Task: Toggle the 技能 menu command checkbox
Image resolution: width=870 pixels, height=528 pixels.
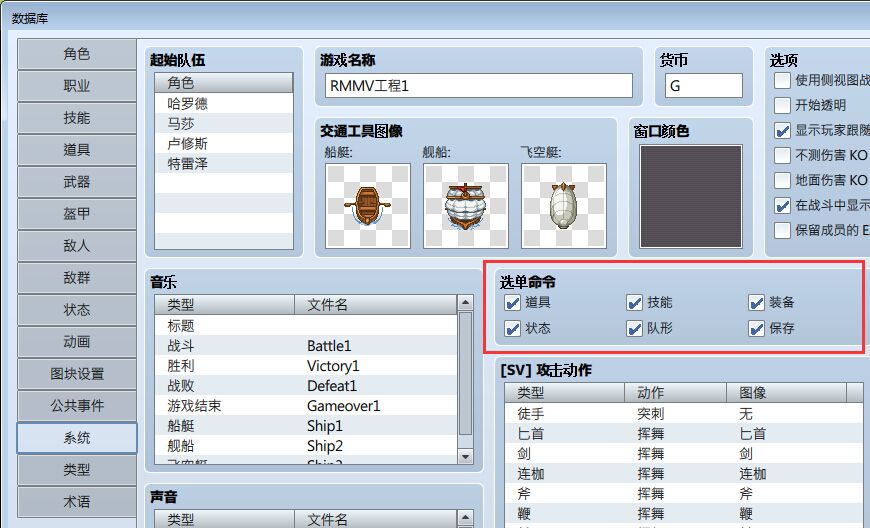Action: point(634,303)
